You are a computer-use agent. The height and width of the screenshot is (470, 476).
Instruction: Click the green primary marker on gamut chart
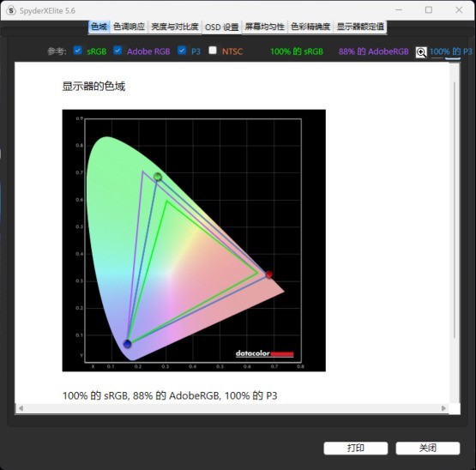[158, 177]
